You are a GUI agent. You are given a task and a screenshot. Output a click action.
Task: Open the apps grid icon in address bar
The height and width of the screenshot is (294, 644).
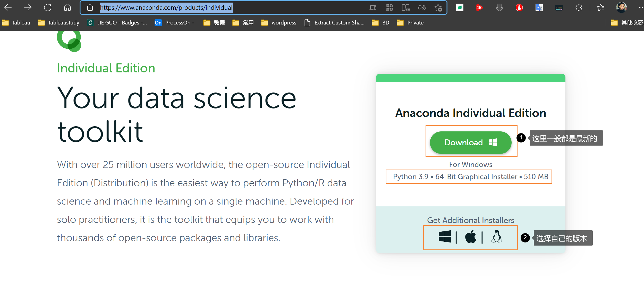(x=389, y=7)
